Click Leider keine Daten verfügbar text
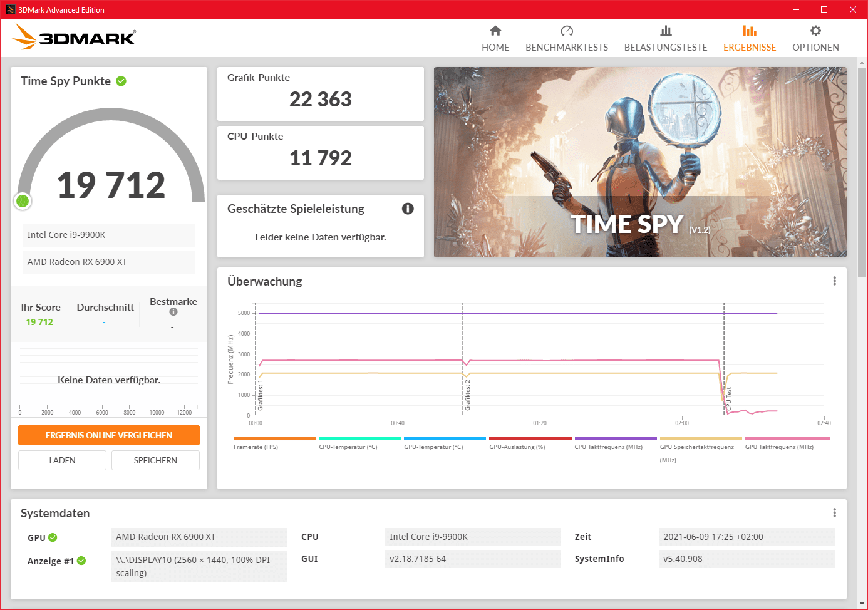The height and width of the screenshot is (610, 868). (x=321, y=237)
